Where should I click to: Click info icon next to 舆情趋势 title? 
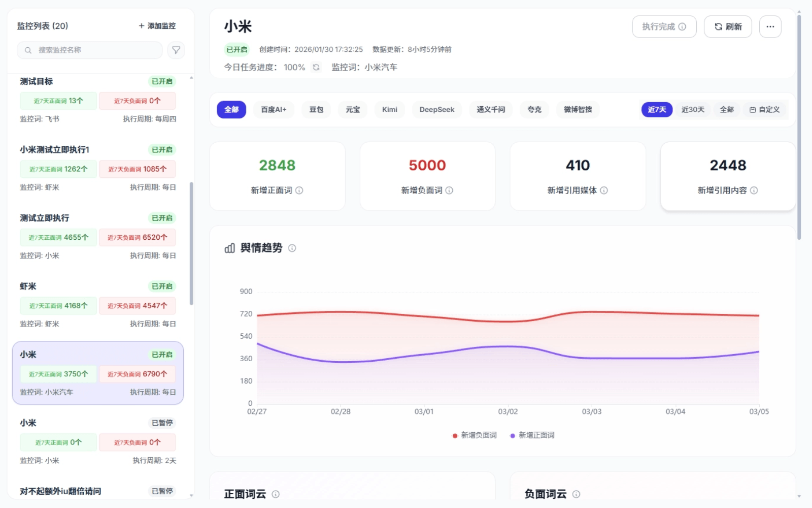(292, 248)
